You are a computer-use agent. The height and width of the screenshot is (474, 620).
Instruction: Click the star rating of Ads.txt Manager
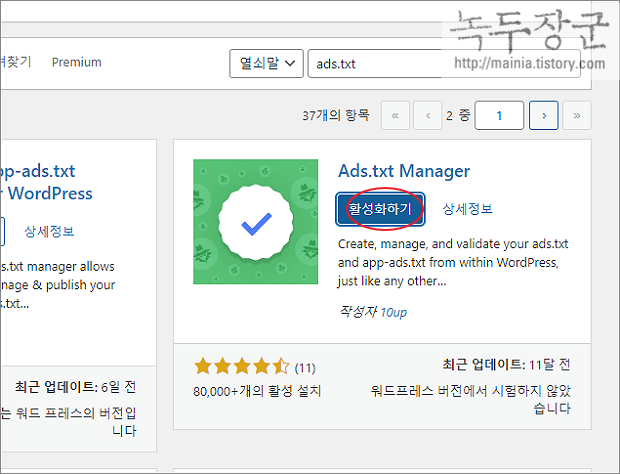click(x=242, y=366)
